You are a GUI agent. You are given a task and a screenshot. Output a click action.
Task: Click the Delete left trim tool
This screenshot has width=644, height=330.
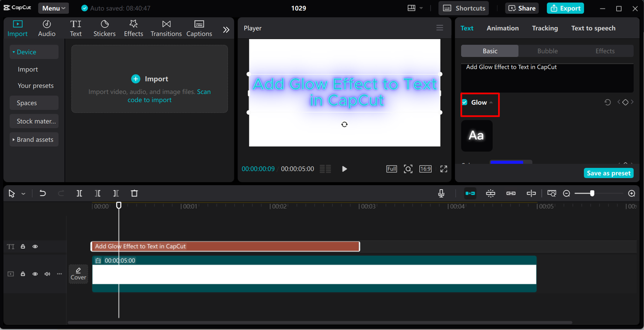(x=98, y=193)
